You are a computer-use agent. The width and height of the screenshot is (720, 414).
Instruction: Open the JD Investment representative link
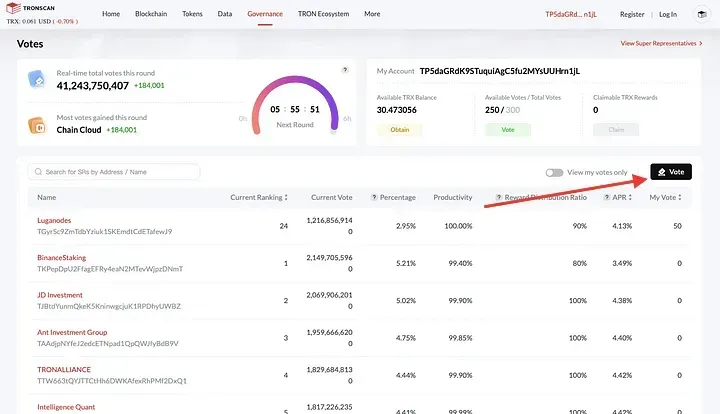(60, 295)
